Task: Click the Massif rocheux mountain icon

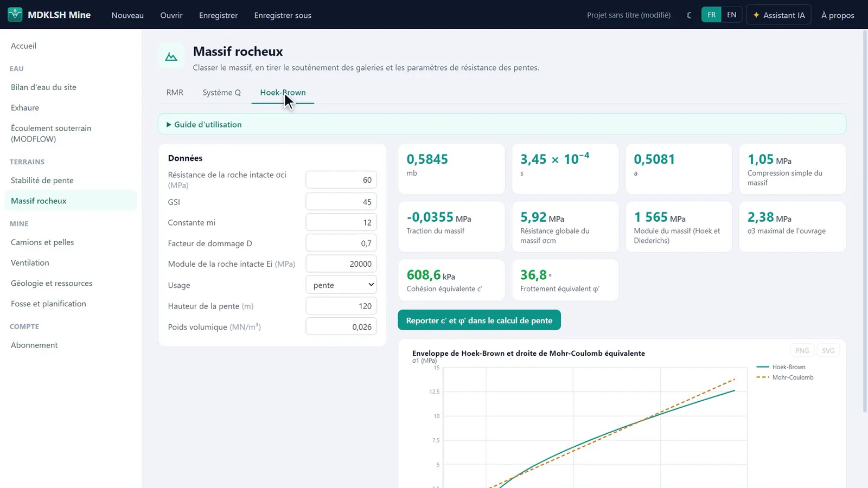Action: tap(171, 56)
